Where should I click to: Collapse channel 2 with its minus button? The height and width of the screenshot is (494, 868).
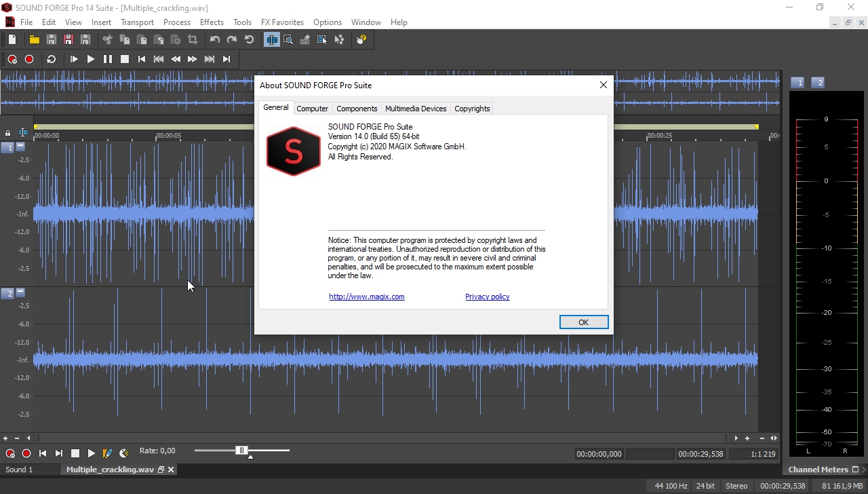point(20,292)
